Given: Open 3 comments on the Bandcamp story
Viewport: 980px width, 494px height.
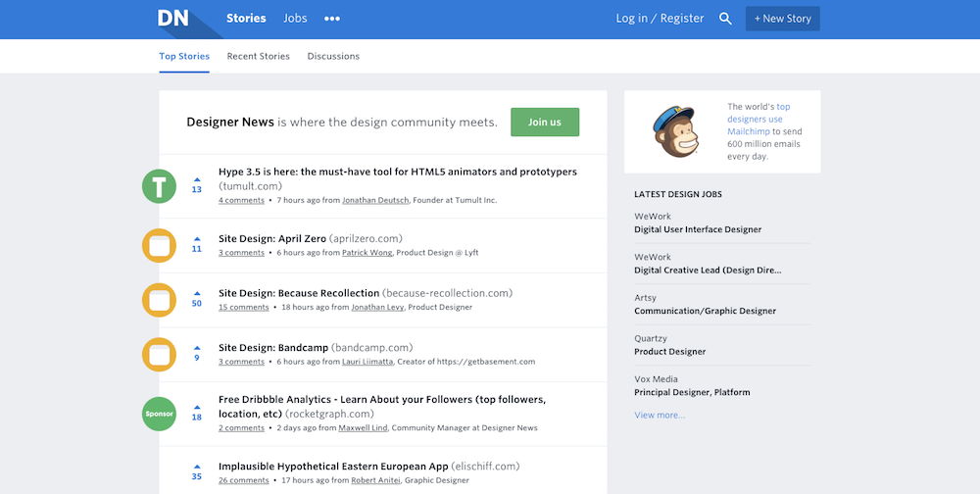Looking at the screenshot, I should (241, 362).
